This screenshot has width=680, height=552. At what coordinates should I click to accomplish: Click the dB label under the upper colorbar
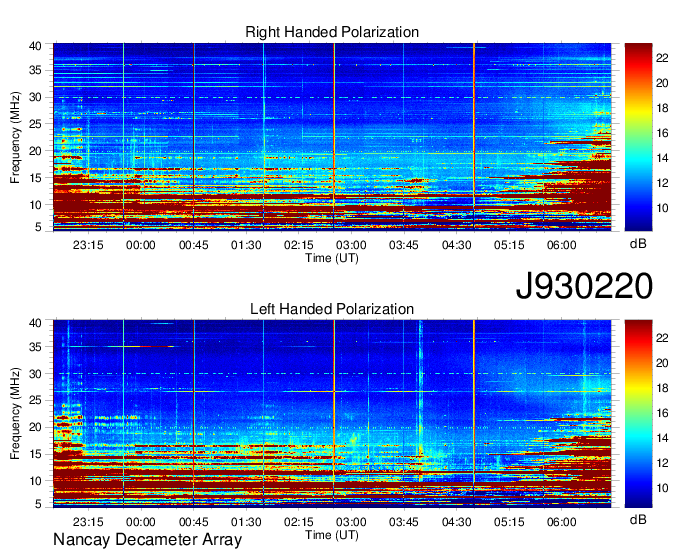(x=638, y=244)
